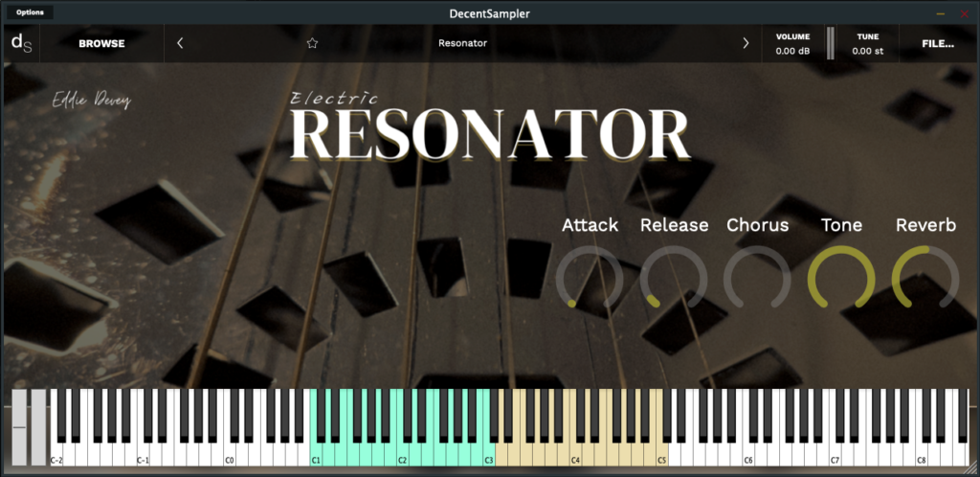Image resolution: width=980 pixels, height=477 pixels.
Task: Click the Reverb label
Action: [925, 225]
